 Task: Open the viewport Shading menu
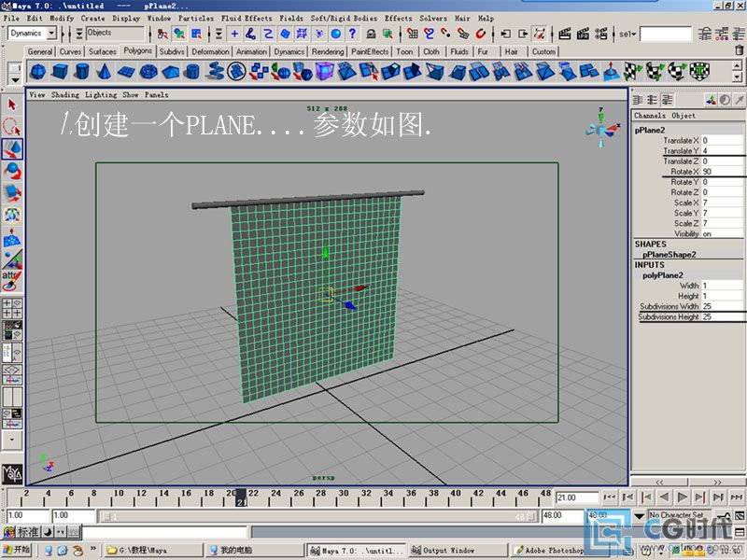click(64, 95)
